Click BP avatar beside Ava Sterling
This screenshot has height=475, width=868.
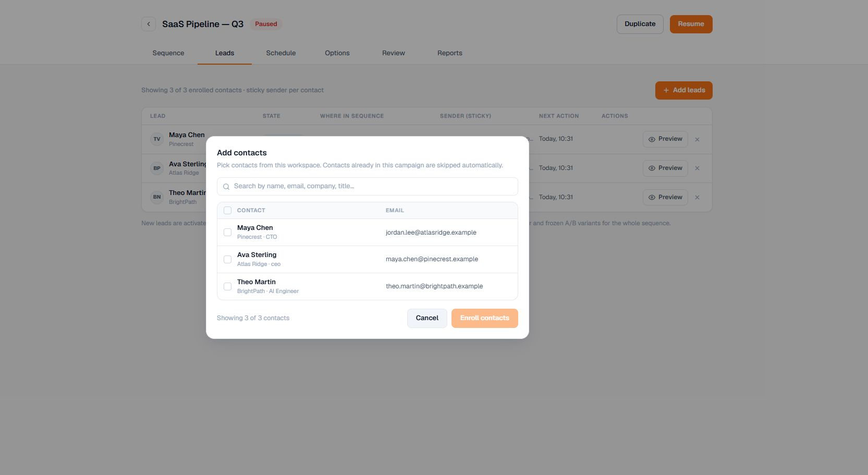tap(157, 168)
